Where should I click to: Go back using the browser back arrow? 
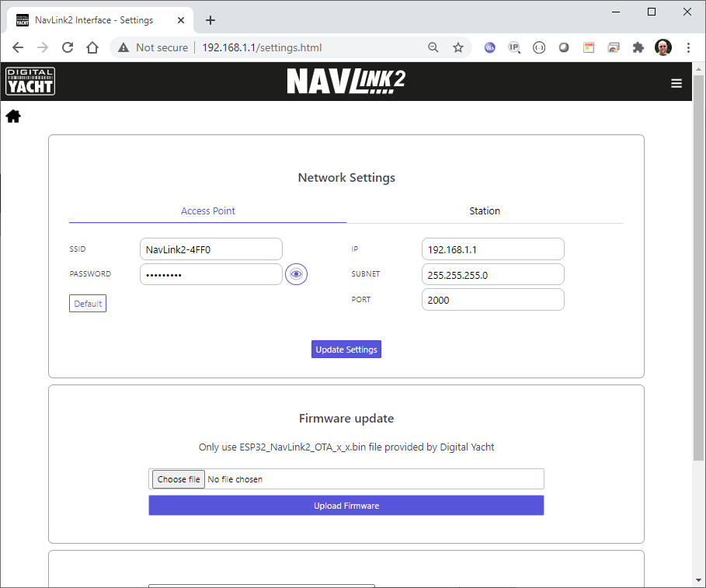pos(18,47)
